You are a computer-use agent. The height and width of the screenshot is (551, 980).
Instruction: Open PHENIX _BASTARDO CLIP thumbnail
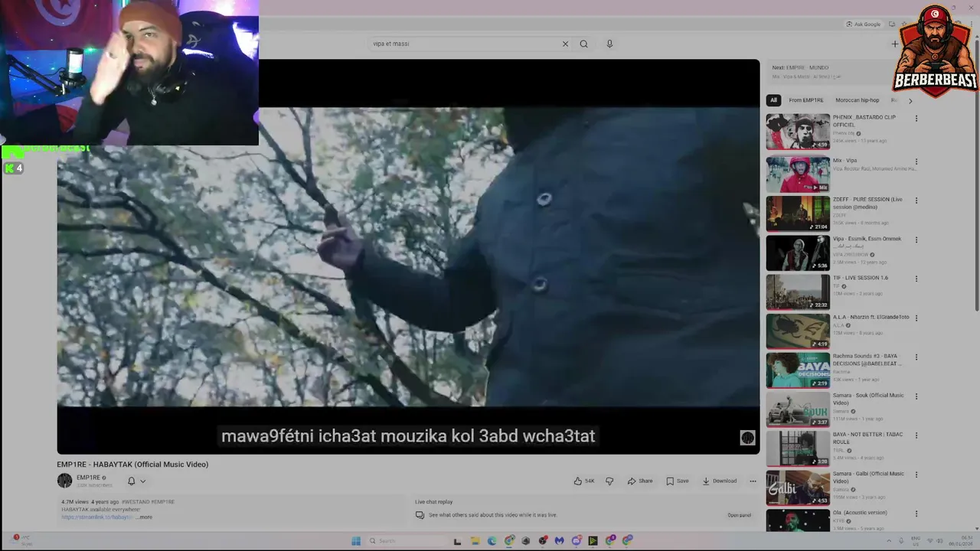point(798,132)
